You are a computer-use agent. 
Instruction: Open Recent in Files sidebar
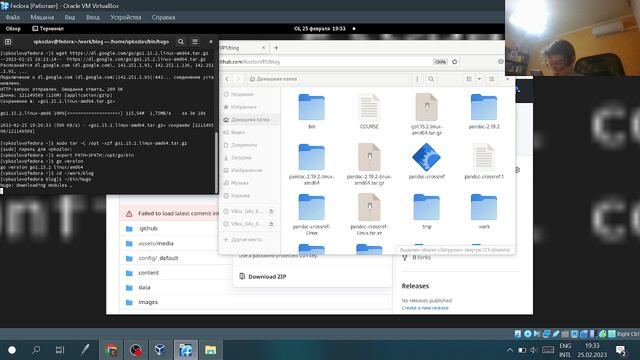tap(250, 94)
